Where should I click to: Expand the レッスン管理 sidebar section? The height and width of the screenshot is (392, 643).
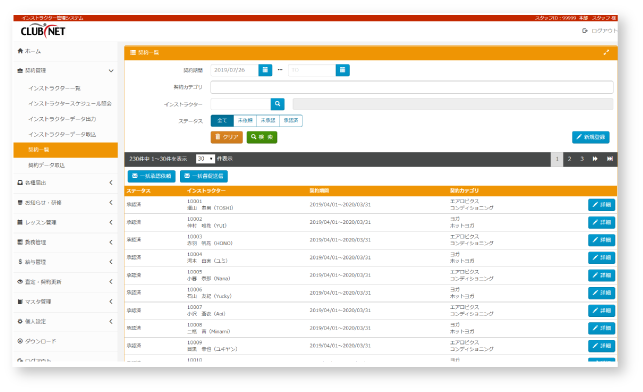[x=66, y=222]
